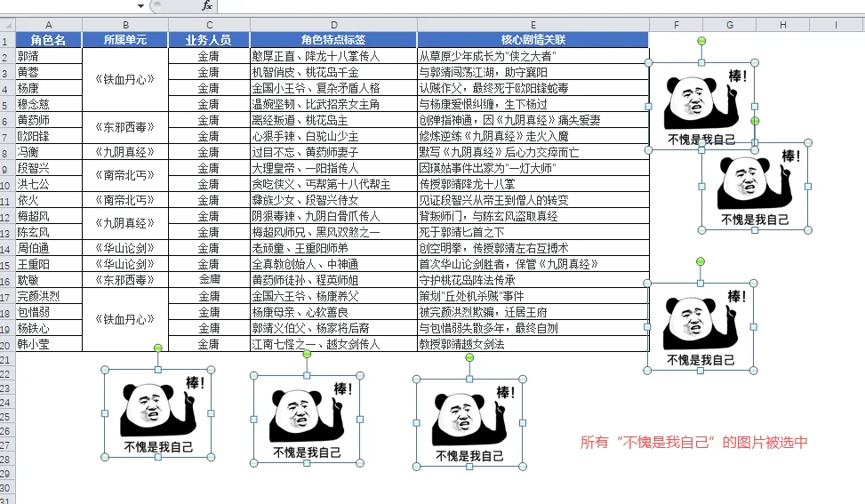Select the cell containing 郭靖
Screen dimensions: 865x504
click(x=49, y=56)
